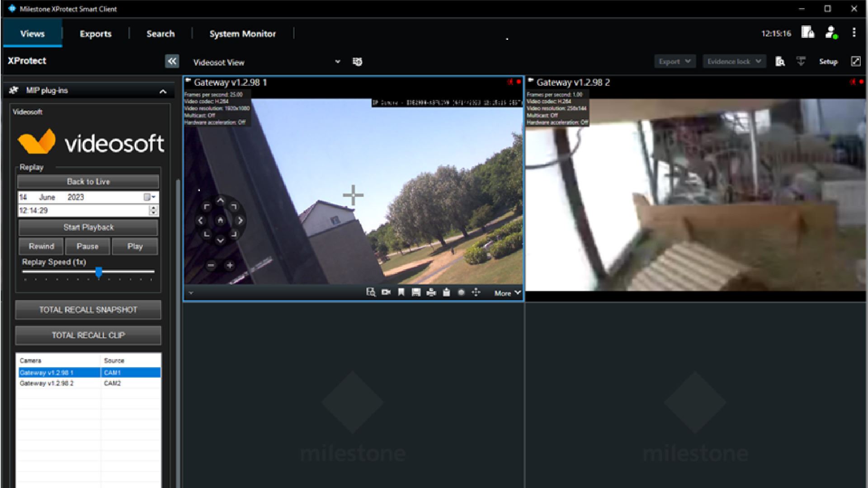
Task: Switch to the Search tab
Action: (160, 33)
